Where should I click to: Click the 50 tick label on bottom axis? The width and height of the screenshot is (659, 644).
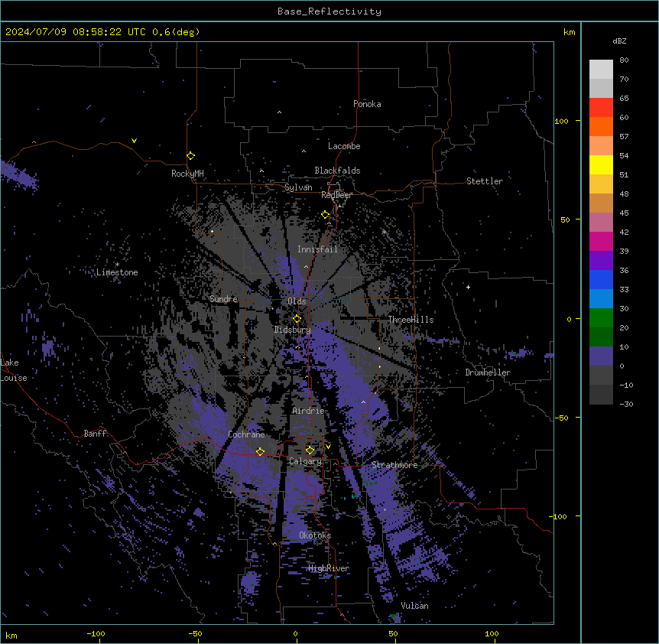(393, 633)
